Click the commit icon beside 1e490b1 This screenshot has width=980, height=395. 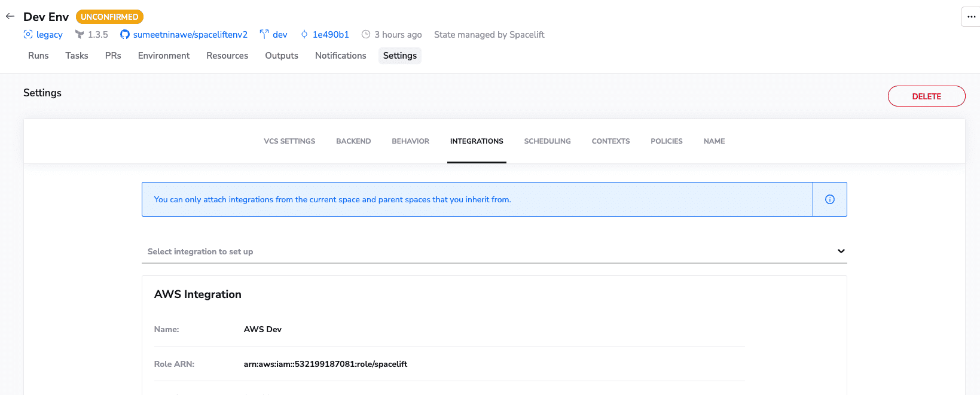click(304, 35)
